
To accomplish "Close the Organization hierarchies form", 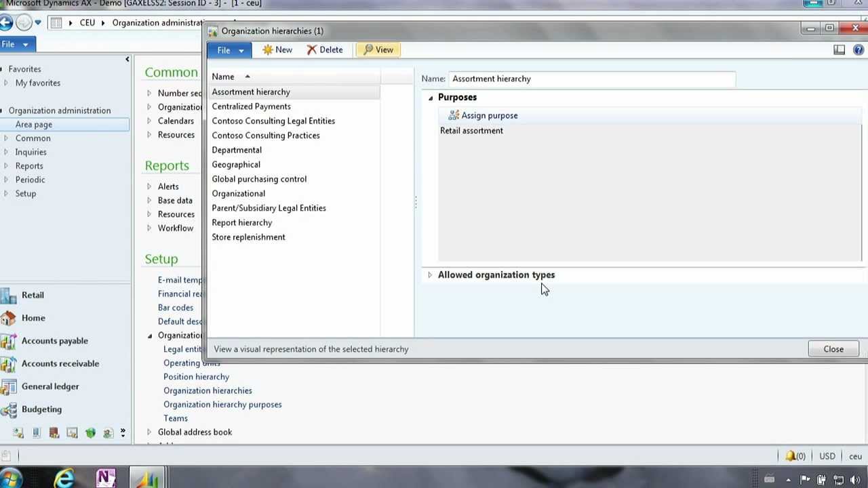I will tap(833, 349).
